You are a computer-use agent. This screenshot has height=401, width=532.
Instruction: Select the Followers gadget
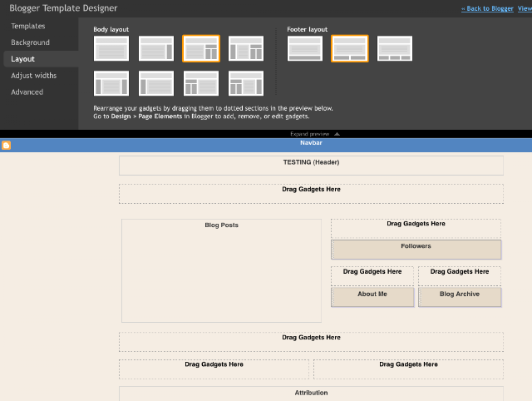tap(416, 250)
